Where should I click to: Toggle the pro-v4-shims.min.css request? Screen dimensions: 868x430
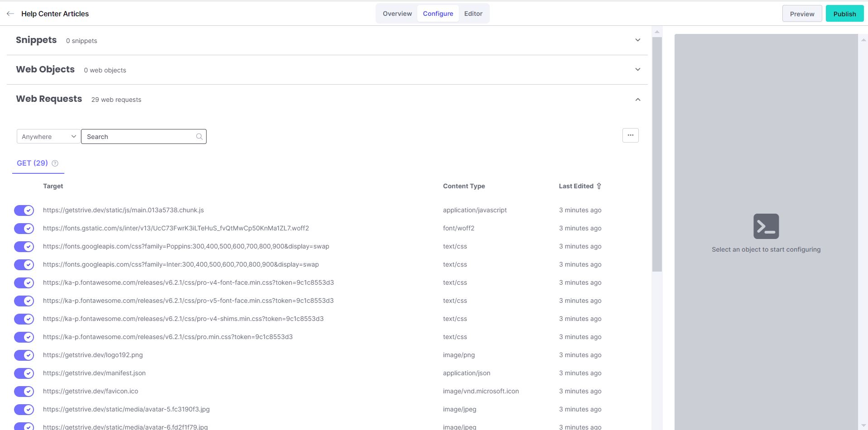(x=24, y=319)
